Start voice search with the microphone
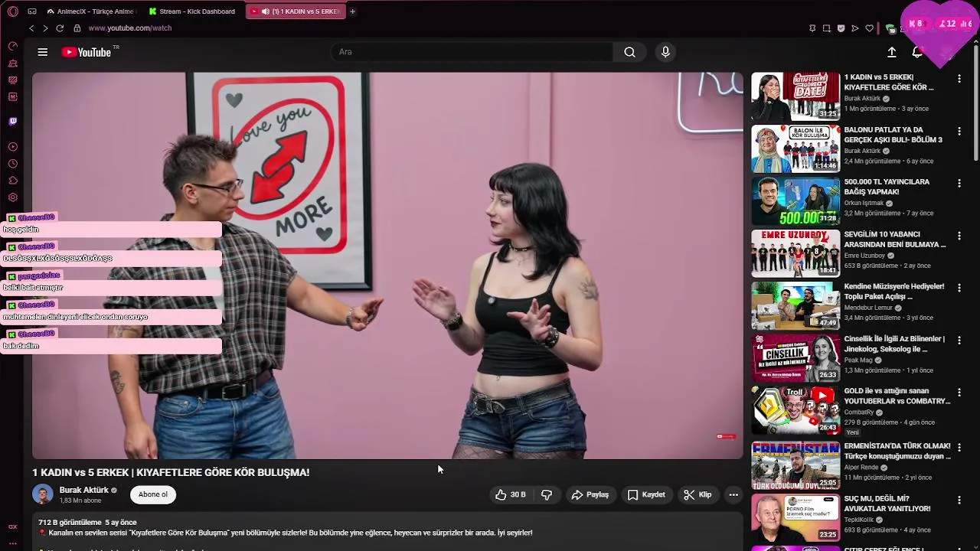This screenshot has width=980, height=551. click(x=665, y=52)
